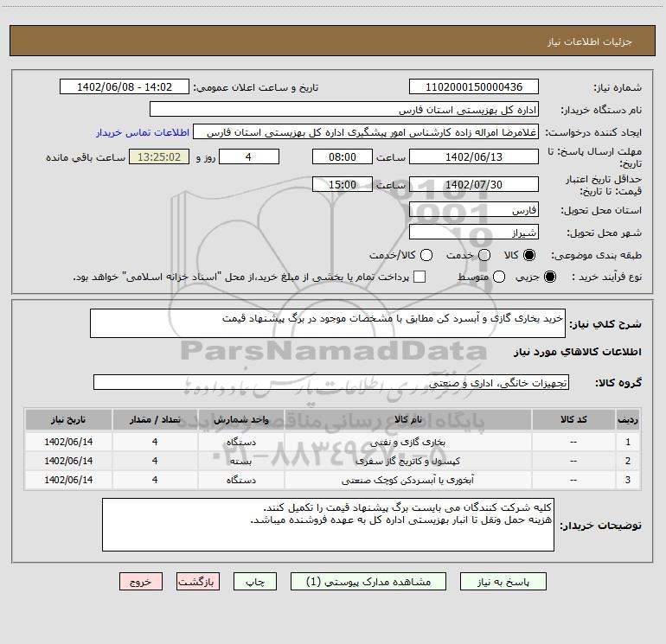The width and height of the screenshot is (666, 644).
Task: Click the delivery city field شیراز
Action: click(x=474, y=233)
